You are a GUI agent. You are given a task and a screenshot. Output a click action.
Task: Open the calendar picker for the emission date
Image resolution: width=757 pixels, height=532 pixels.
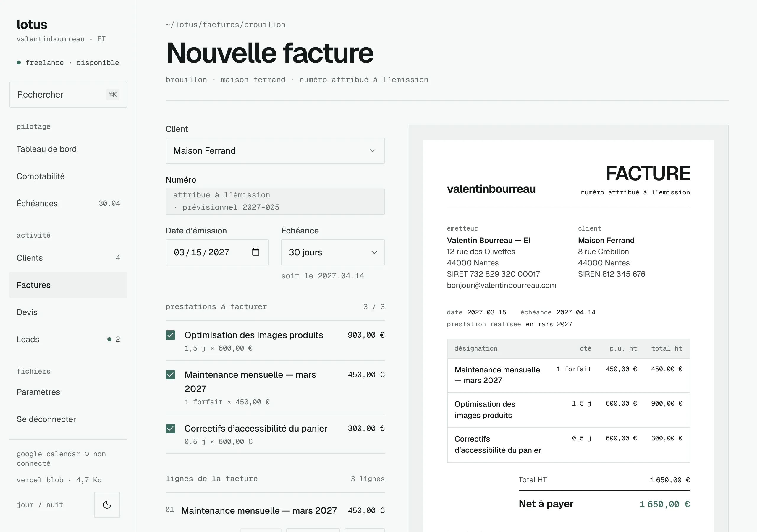click(x=255, y=252)
